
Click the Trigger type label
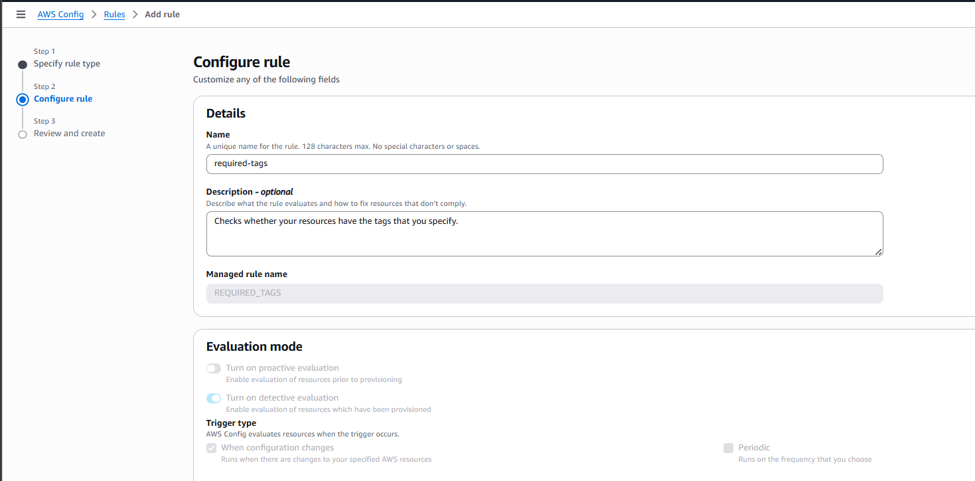(x=231, y=423)
